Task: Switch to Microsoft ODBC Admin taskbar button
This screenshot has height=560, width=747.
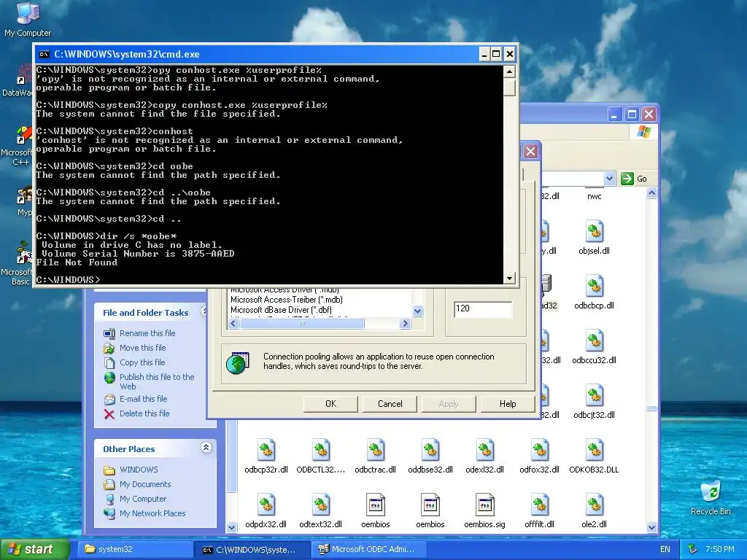Action: 370,549
